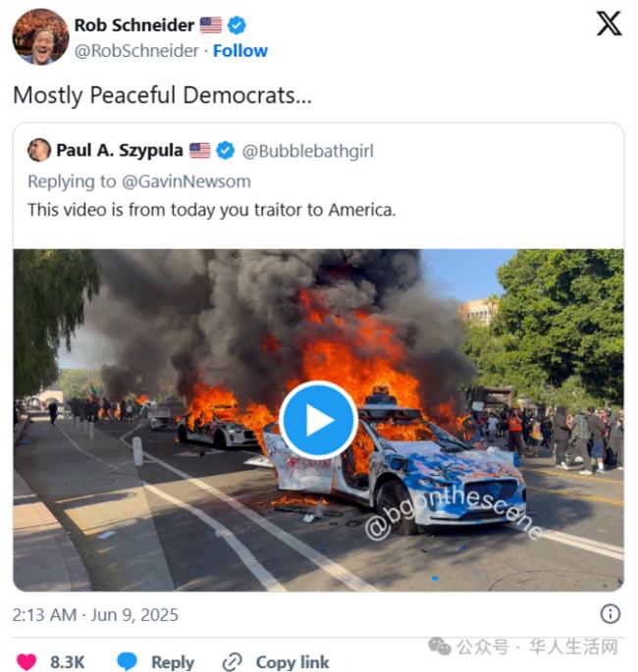
Task: Open the @RobSchneider handle link
Action: click(136, 51)
